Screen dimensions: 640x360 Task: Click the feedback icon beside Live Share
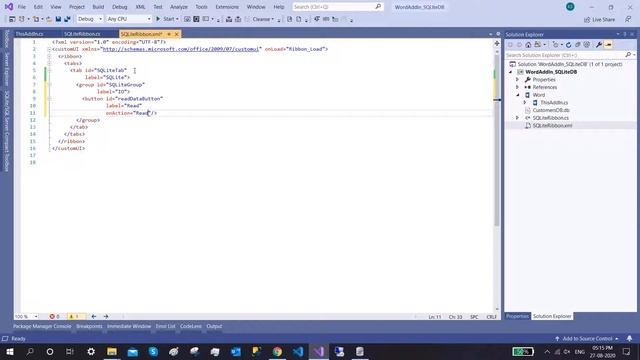pos(628,19)
